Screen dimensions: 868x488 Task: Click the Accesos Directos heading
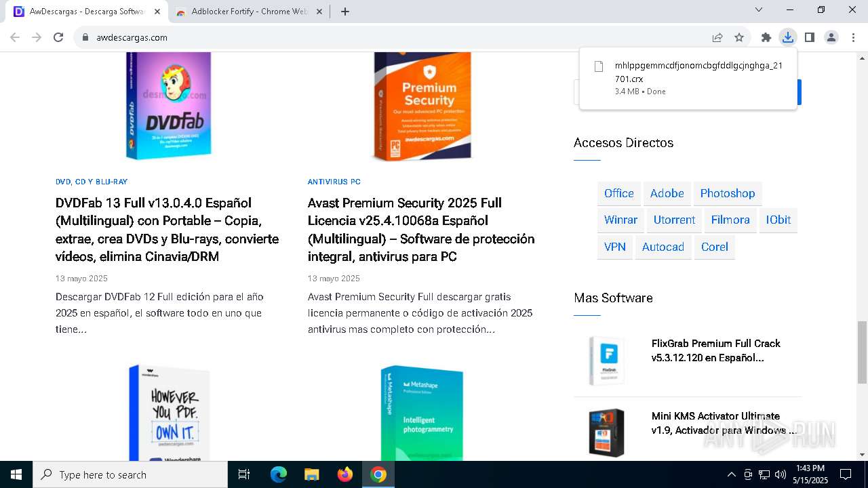623,142
